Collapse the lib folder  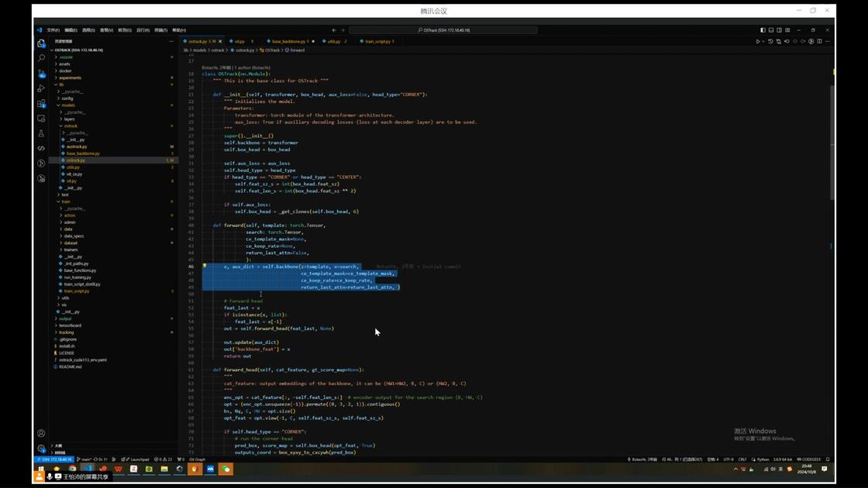tap(113, 84)
